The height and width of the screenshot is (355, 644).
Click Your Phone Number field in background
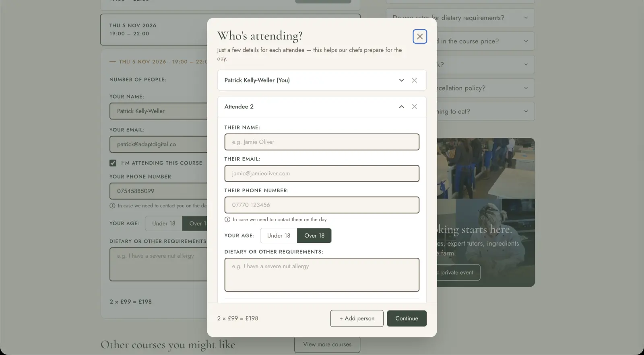(x=158, y=191)
